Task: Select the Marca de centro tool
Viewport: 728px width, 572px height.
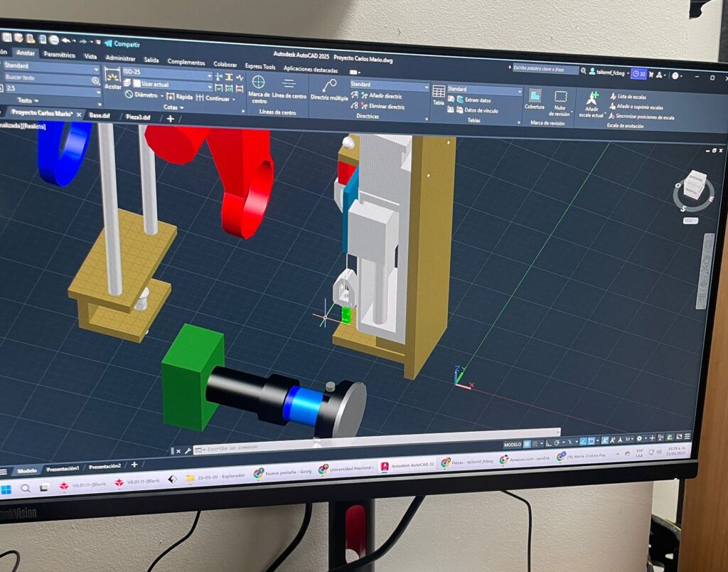Action: [x=259, y=90]
